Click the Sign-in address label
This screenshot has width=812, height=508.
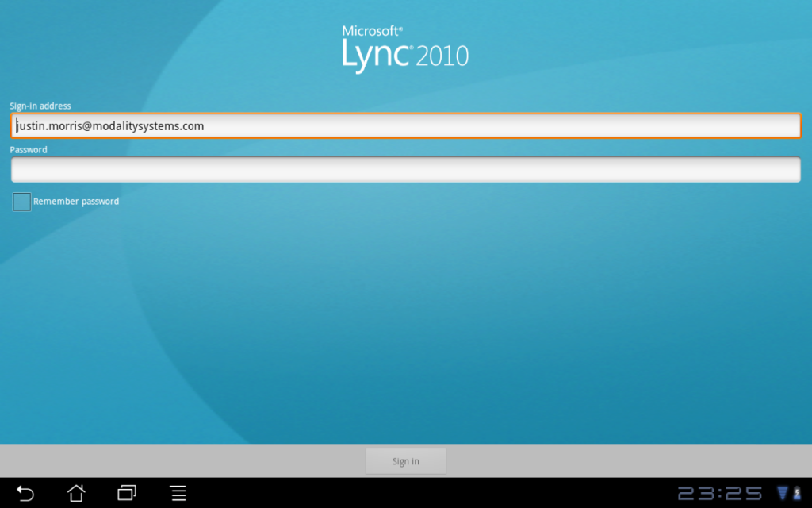[40, 106]
